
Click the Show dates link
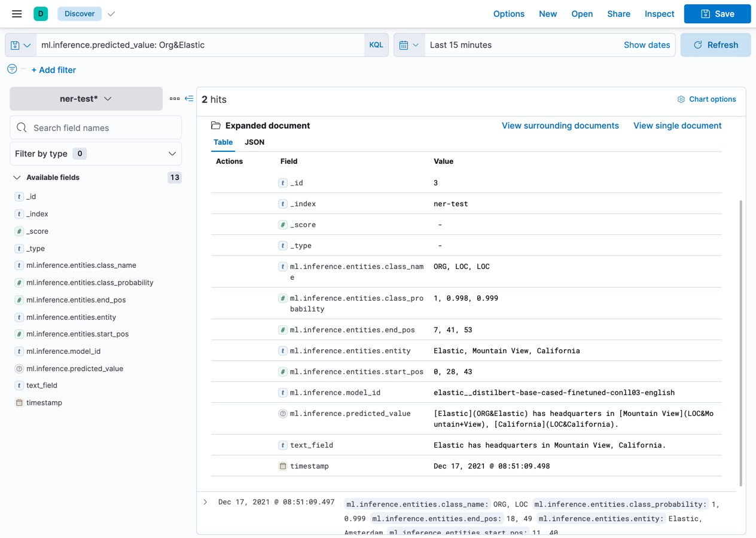tap(647, 44)
